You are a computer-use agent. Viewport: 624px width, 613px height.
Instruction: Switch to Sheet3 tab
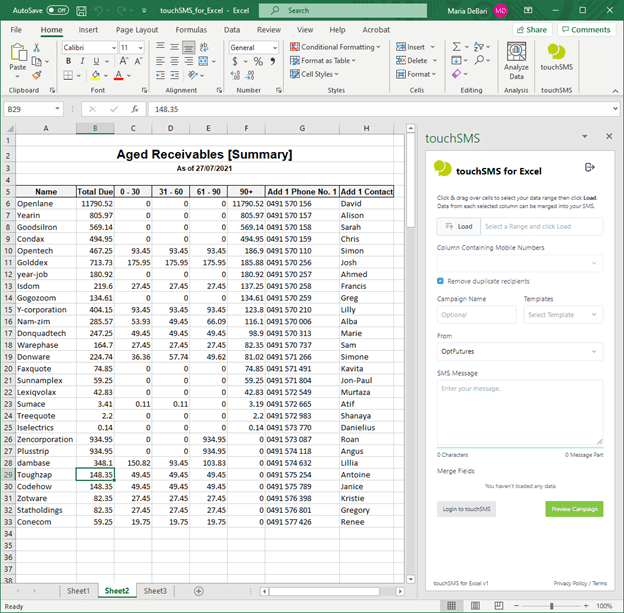[155, 591]
